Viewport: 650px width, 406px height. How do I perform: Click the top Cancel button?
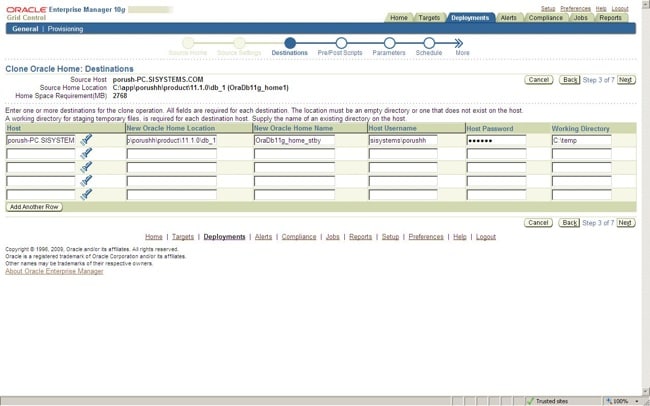click(x=538, y=80)
